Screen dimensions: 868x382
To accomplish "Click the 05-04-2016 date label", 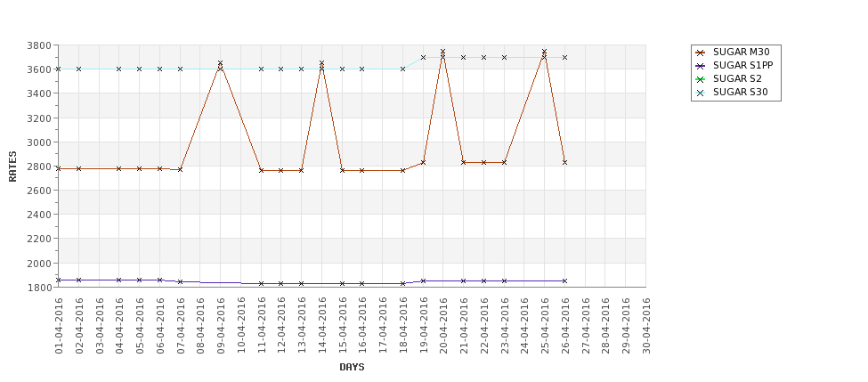I will point(140,326).
